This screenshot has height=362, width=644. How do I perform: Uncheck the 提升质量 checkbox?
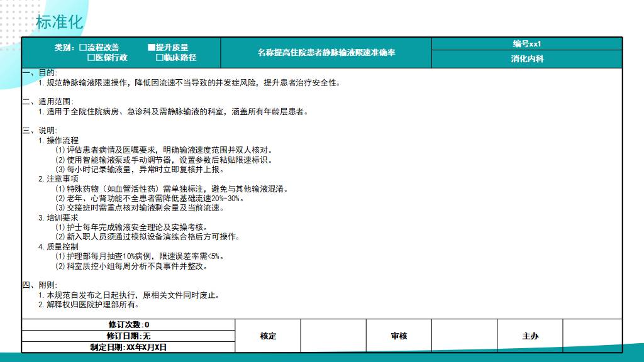(151, 47)
